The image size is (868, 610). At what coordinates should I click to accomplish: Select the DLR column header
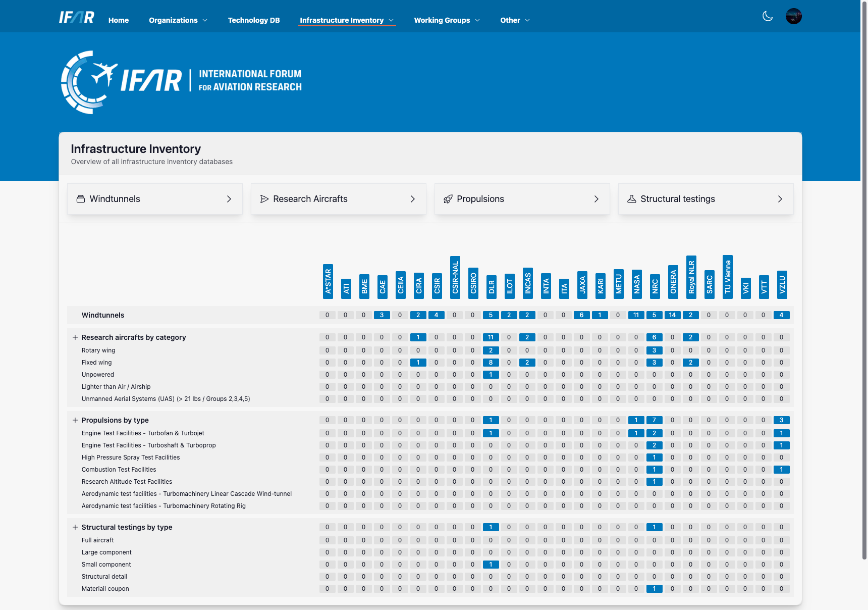tap(492, 287)
